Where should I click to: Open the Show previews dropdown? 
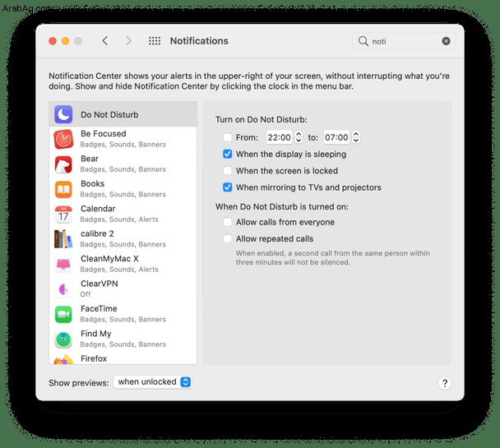[x=152, y=381]
